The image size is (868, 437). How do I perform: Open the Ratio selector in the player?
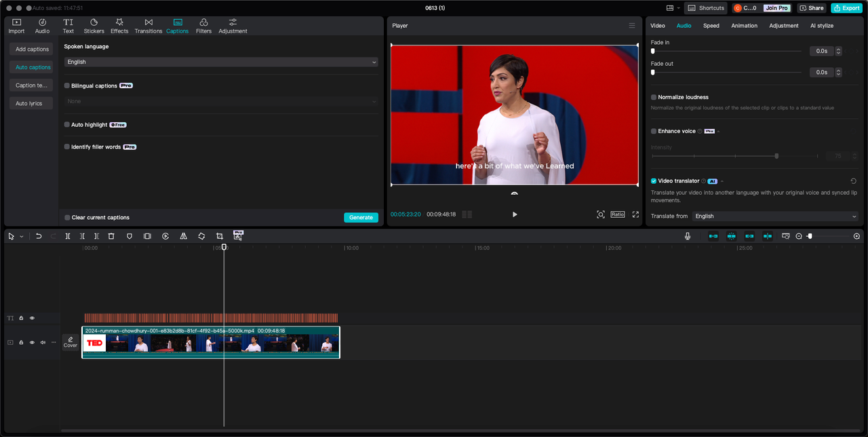pyautogui.click(x=618, y=214)
